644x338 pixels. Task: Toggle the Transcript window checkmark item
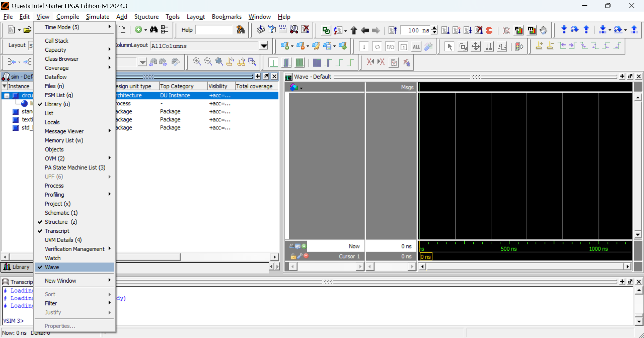coord(57,231)
